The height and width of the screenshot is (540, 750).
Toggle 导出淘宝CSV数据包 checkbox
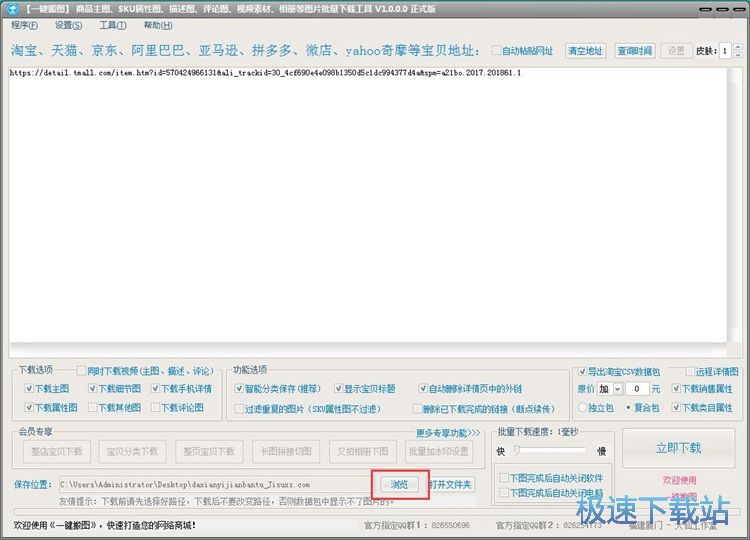pyautogui.click(x=582, y=372)
